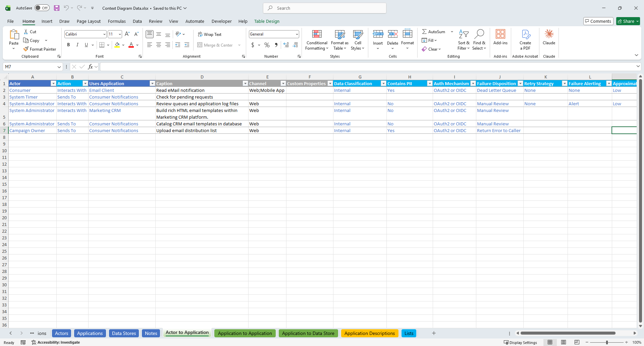Open Cell Styles gallery

(358, 40)
